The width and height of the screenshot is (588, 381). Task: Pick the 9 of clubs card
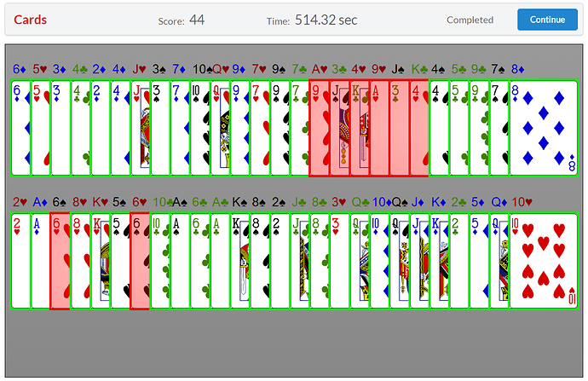[x=479, y=128]
